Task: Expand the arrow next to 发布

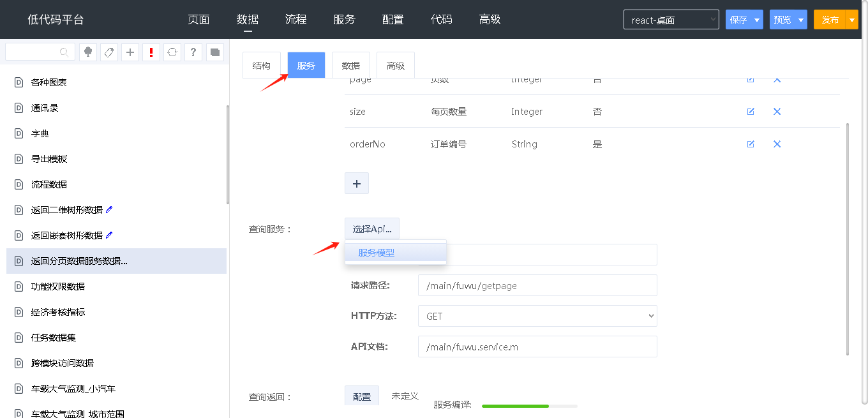Action: 852,20
